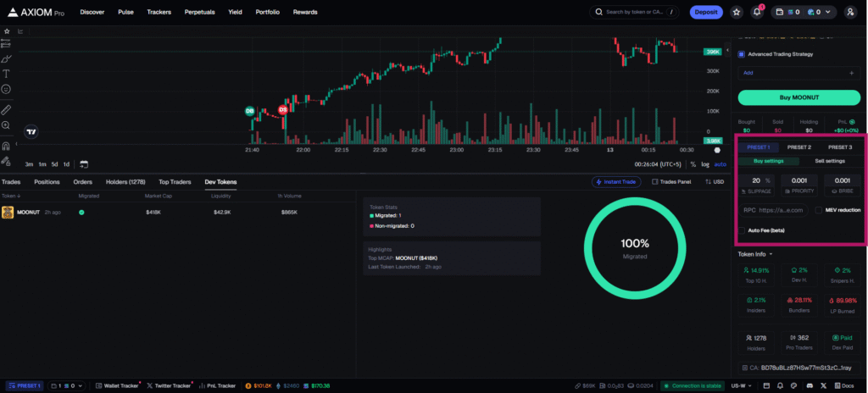
Task: Open the Perpetuals menu
Action: coord(199,12)
